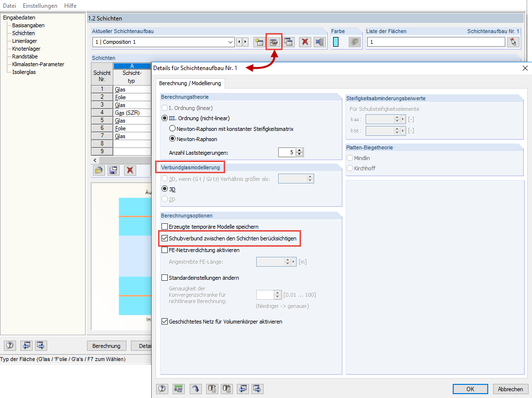Open the Composition 1 dropdown
Viewport: 532px width, 398px height.
point(231,42)
